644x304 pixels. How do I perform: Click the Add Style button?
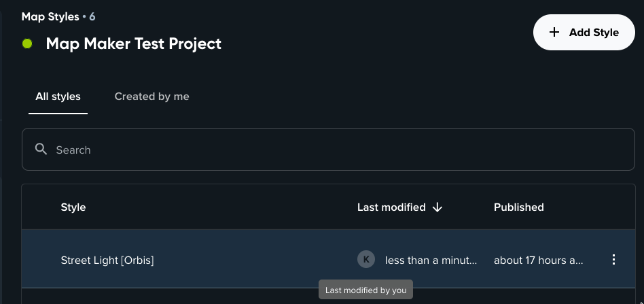584,33
